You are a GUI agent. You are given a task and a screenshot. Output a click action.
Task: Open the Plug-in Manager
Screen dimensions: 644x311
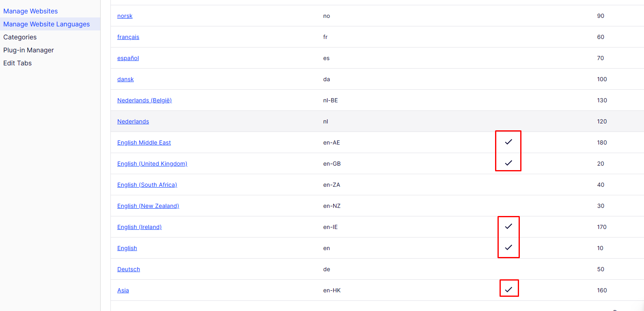click(28, 50)
